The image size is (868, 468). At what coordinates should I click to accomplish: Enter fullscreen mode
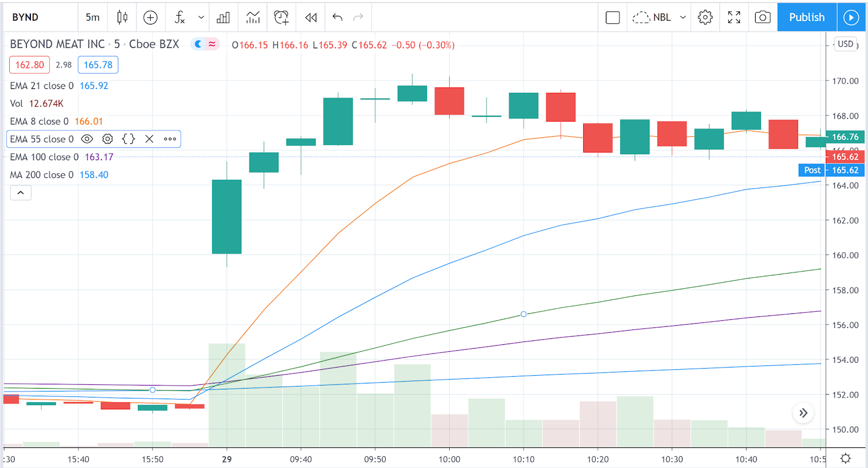coord(734,17)
